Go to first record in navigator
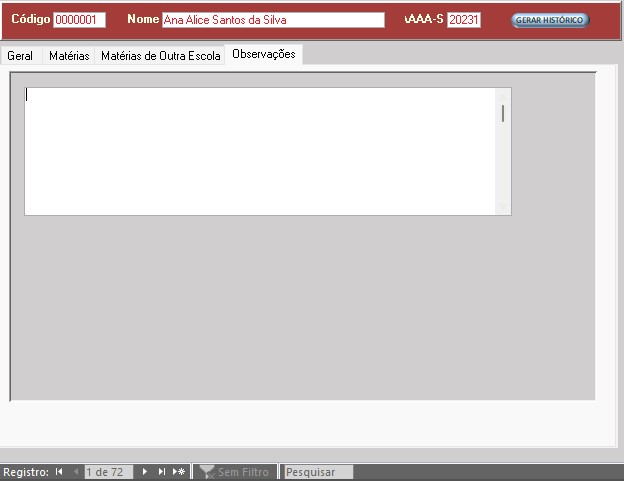624x481 pixels. point(59,472)
